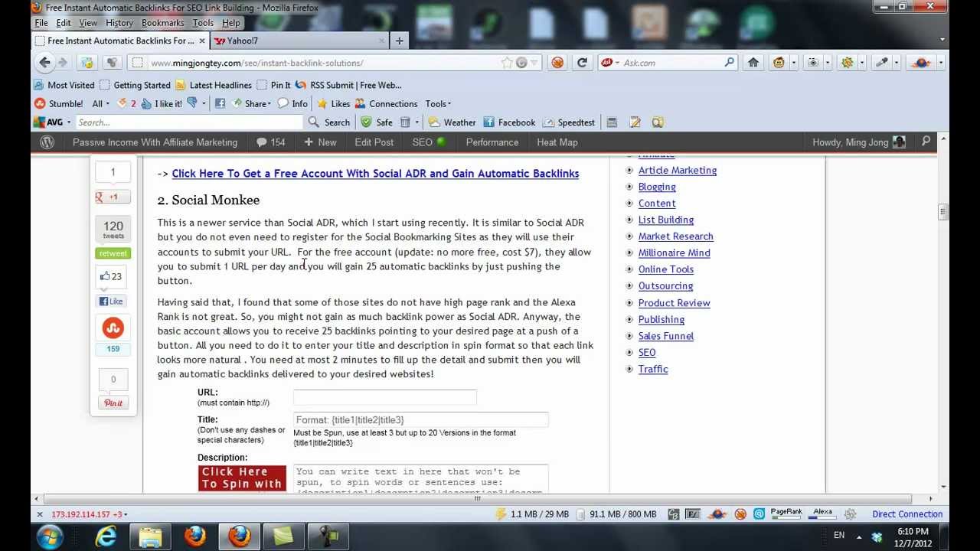Click the Alexa rank indicator in status bar
This screenshot has width=980, height=551.
[x=822, y=514]
